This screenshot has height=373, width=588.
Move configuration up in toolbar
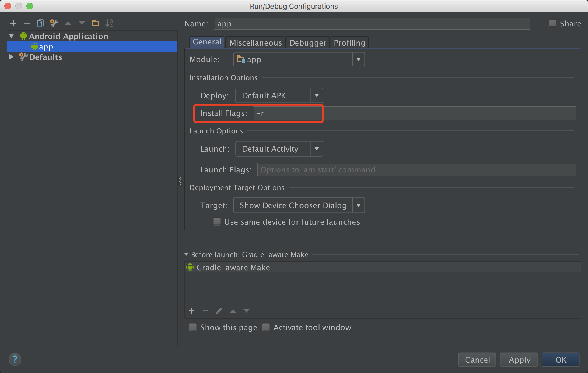[x=68, y=23]
